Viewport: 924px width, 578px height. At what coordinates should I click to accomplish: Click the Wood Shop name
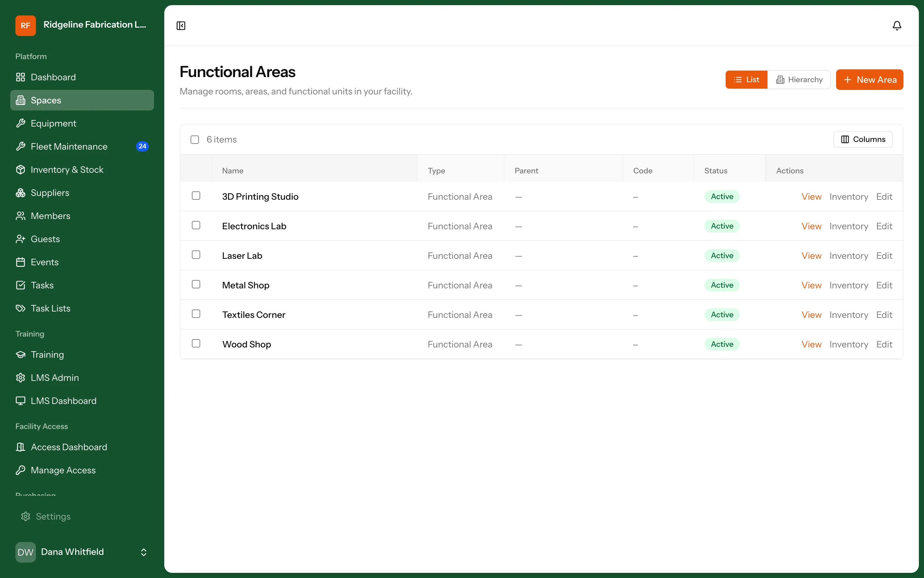(247, 345)
